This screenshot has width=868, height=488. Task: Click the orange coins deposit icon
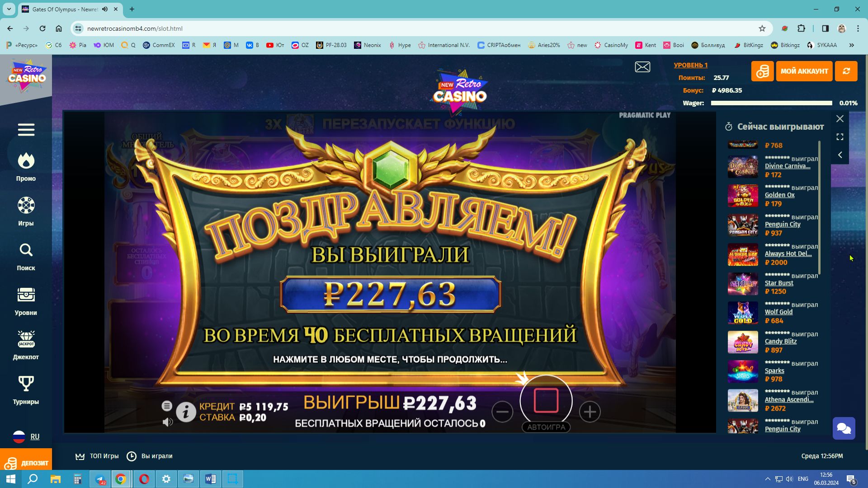pos(762,71)
